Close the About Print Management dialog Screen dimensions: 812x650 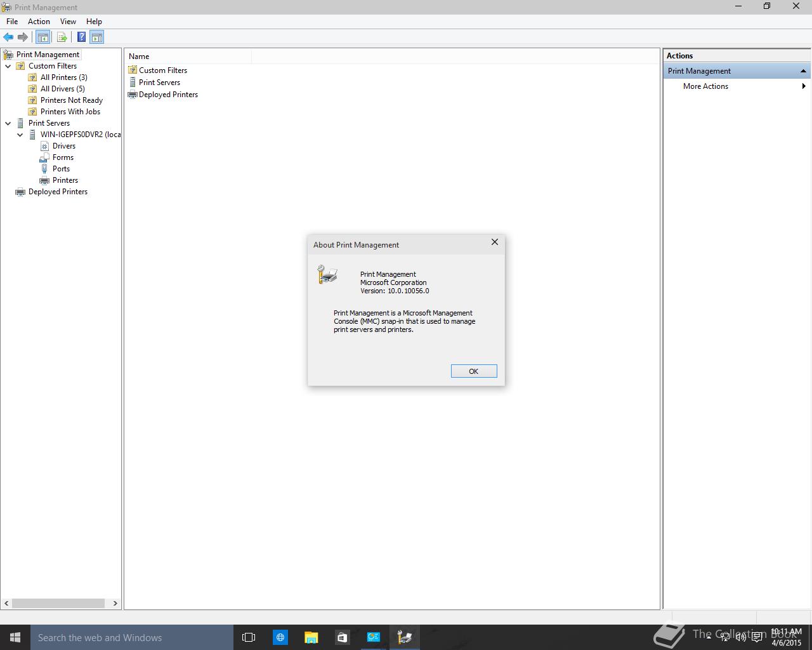pos(495,242)
